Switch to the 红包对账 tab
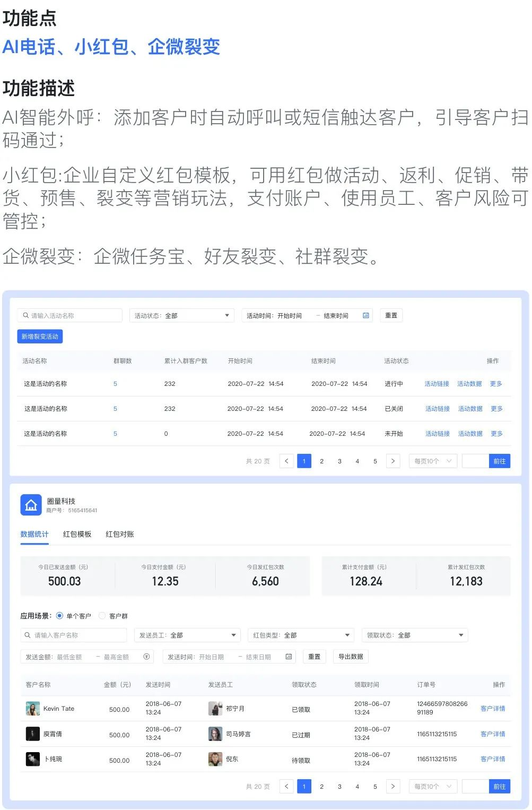This screenshot has height=810, width=532. pos(119,535)
